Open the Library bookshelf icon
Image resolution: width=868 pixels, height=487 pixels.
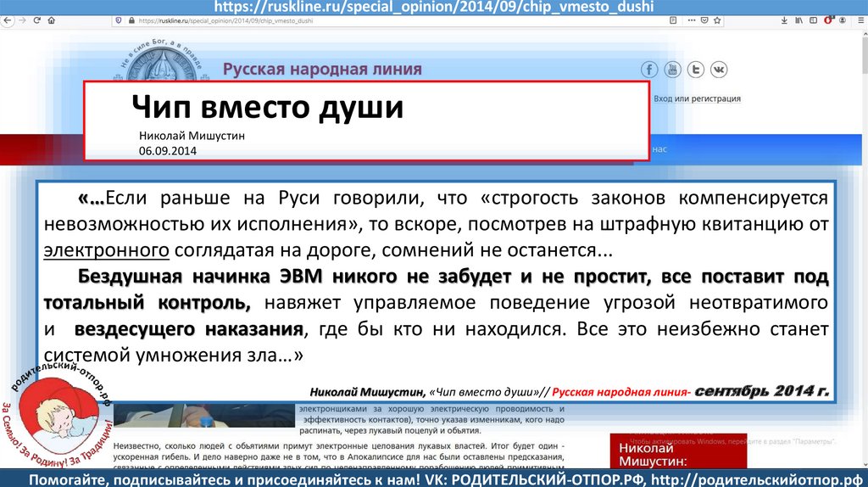[x=798, y=20]
